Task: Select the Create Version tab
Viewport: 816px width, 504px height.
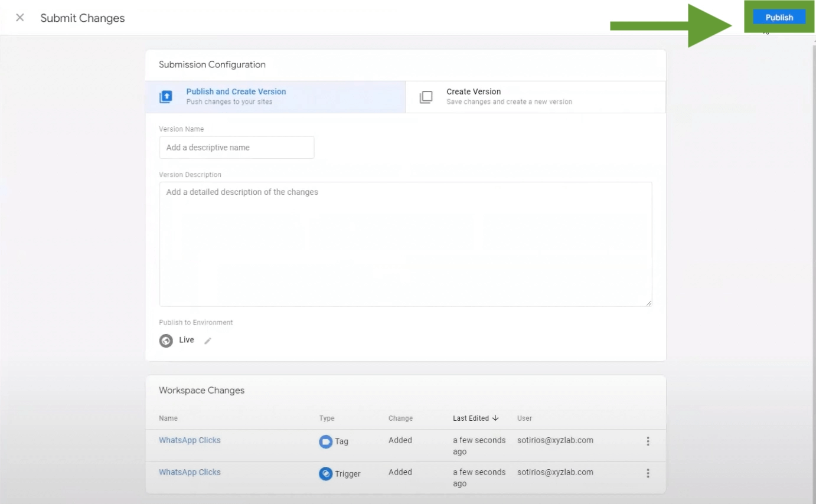Action: pos(536,97)
